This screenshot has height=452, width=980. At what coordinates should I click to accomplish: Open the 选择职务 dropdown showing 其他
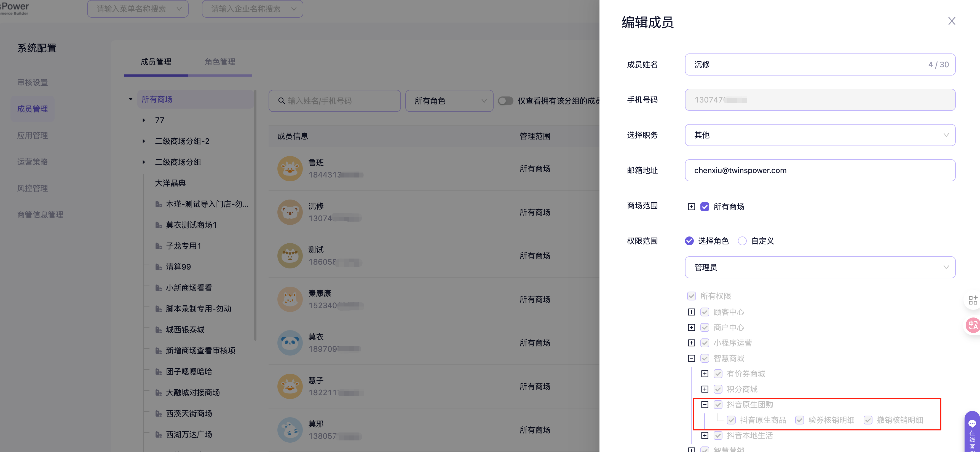coord(820,135)
